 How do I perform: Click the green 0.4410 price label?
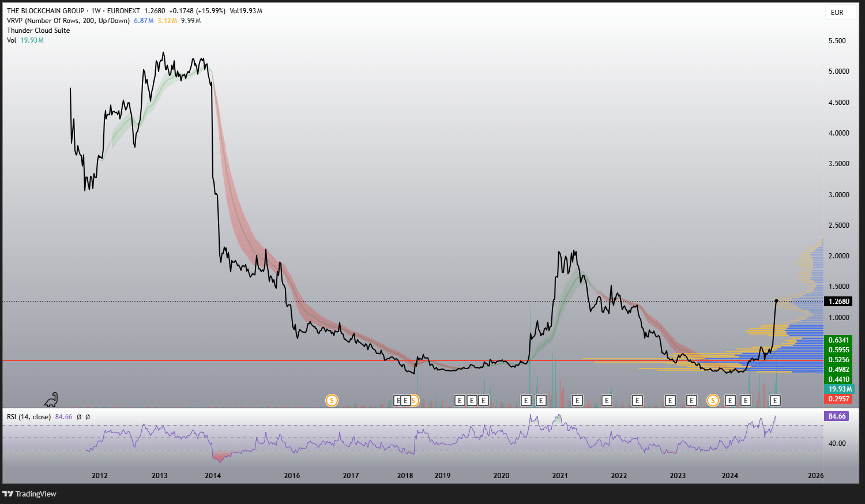coord(838,379)
